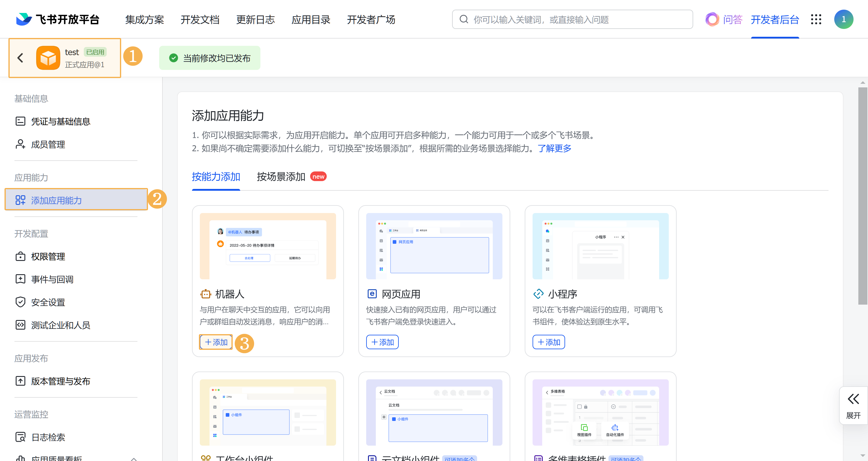Add the 机器人 bot capability
868x461 pixels.
coord(216,342)
